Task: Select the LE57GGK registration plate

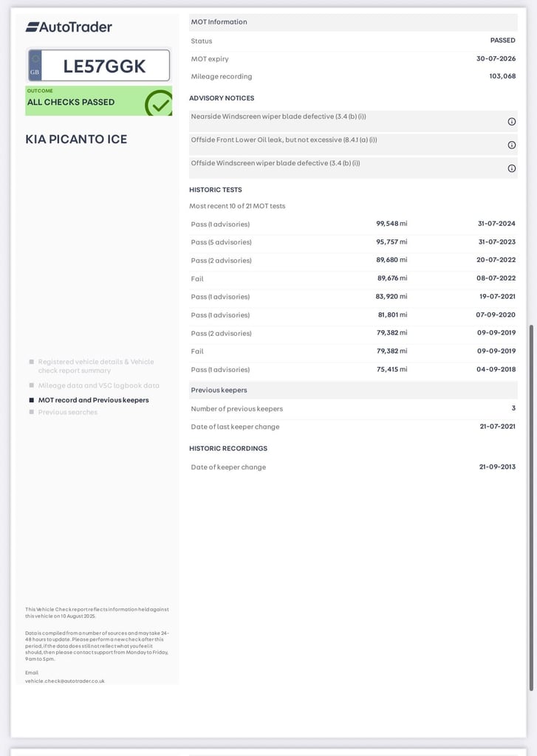Action: point(99,66)
